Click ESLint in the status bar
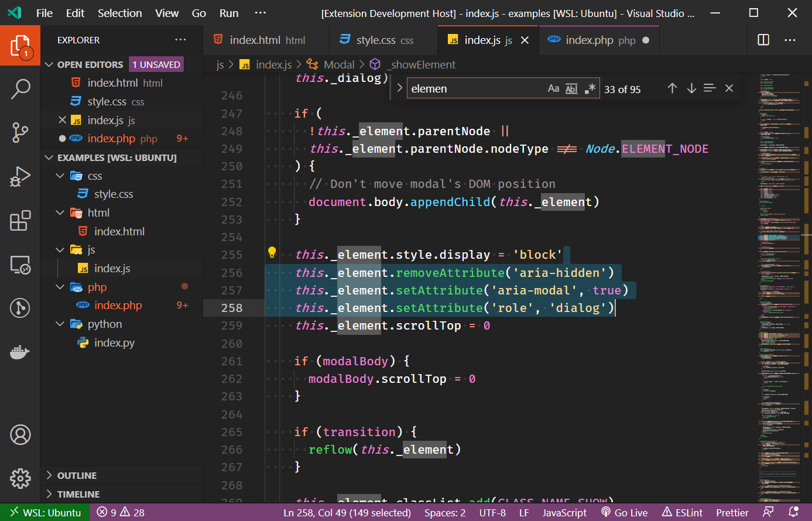 (x=681, y=512)
